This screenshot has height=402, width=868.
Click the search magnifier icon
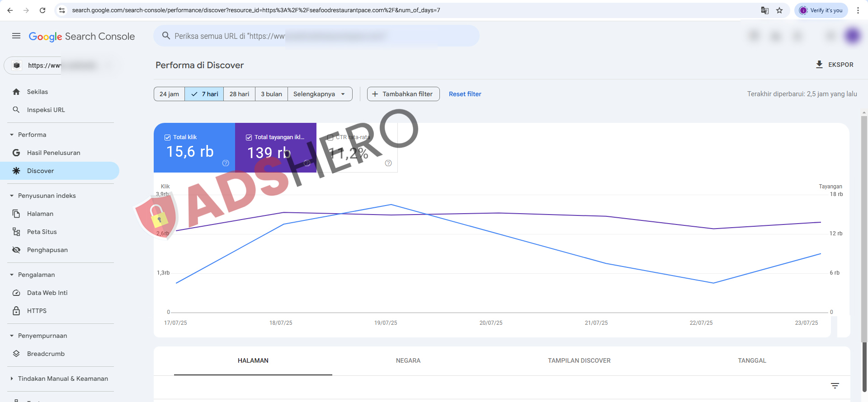coord(166,36)
